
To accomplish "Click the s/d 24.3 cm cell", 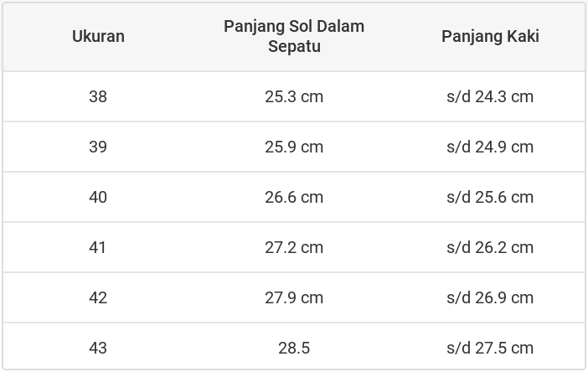I will point(490,96).
